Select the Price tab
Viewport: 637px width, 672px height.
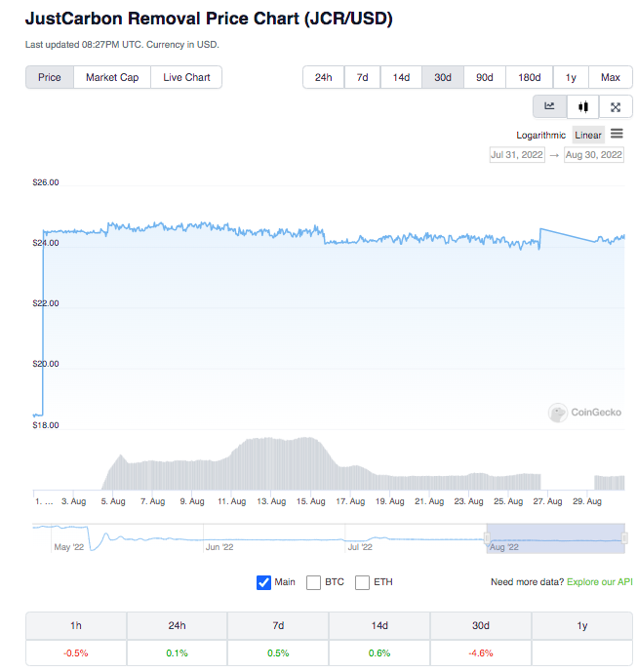tap(50, 77)
